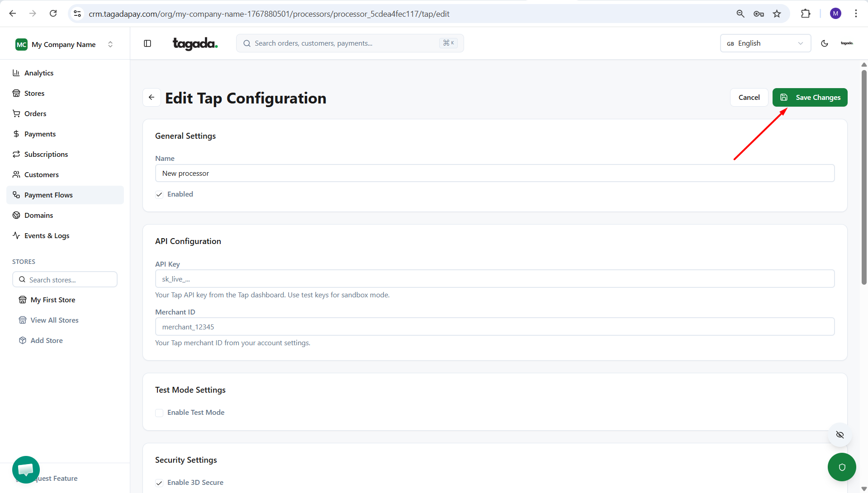Click the green shield floating button
Screen dimensions: 868x493
pos(841,467)
